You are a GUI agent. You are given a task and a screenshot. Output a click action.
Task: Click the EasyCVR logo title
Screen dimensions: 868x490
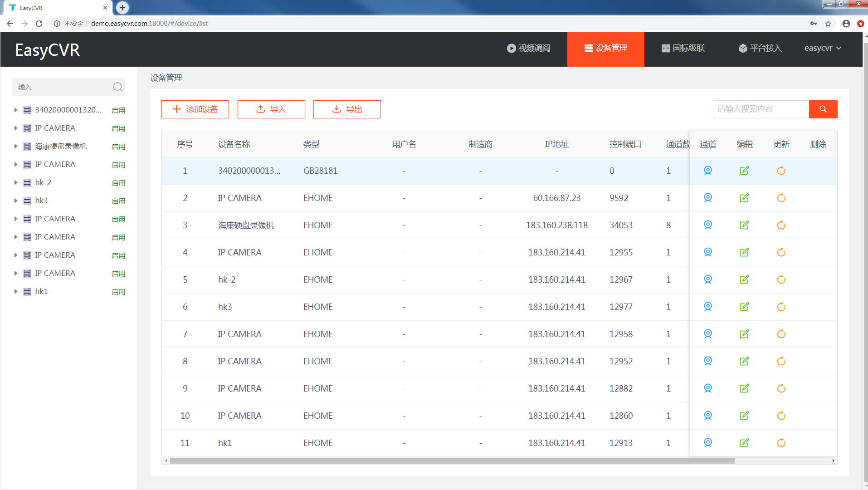[x=47, y=49]
